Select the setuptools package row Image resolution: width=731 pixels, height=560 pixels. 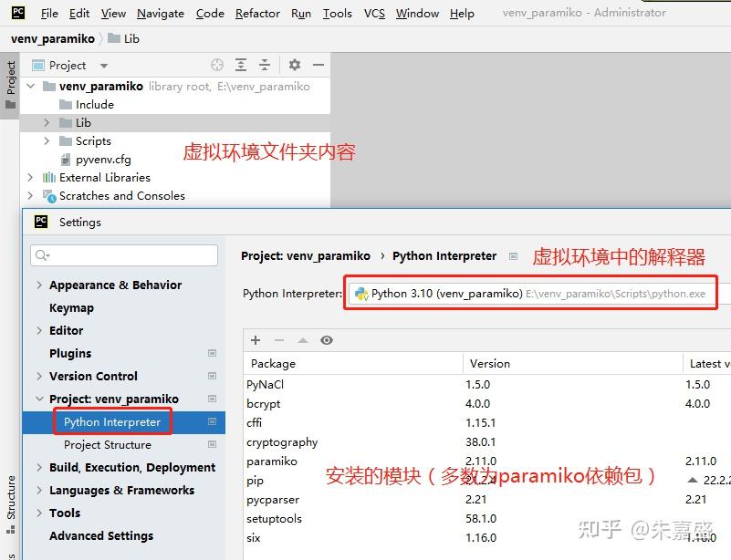coord(487,519)
